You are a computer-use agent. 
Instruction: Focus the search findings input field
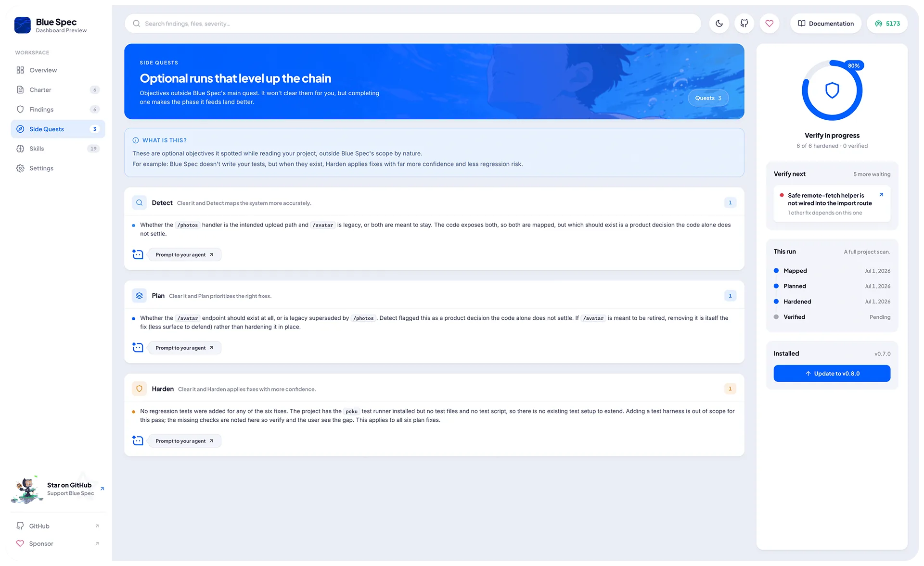click(x=412, y=24)
